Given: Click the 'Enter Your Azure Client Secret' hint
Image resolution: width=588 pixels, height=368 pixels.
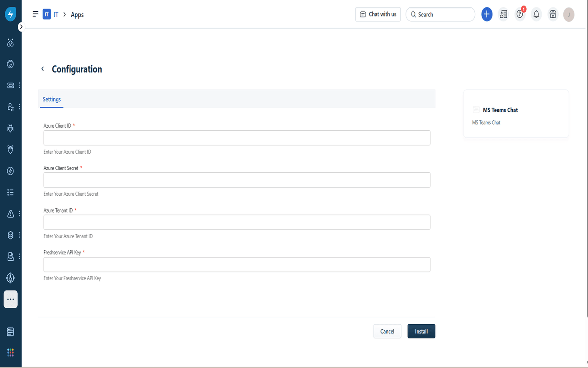Looking at the screenshot, I should 71,194.
